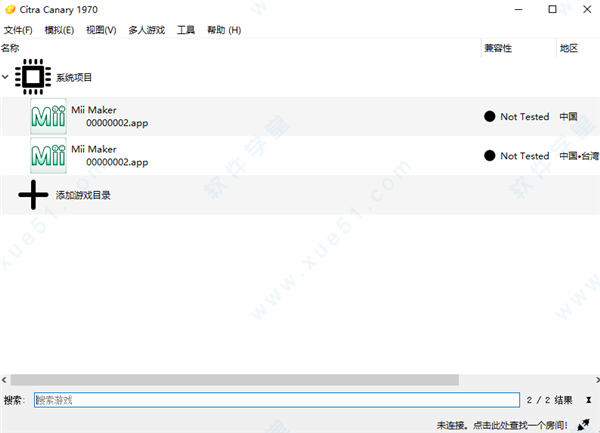
Task: Open the 工具 menu
Action: (186, 30)
